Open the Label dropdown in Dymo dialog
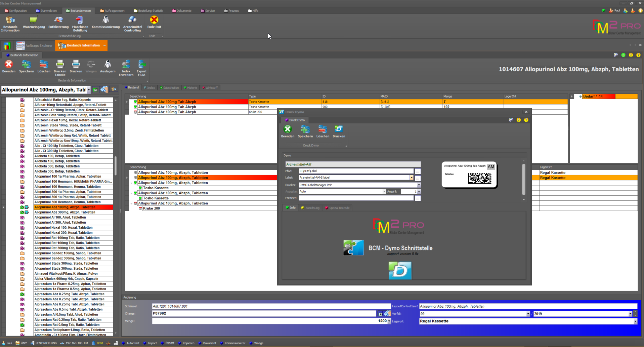The height and width of the screenshot is (347, 644). point(412,178)
